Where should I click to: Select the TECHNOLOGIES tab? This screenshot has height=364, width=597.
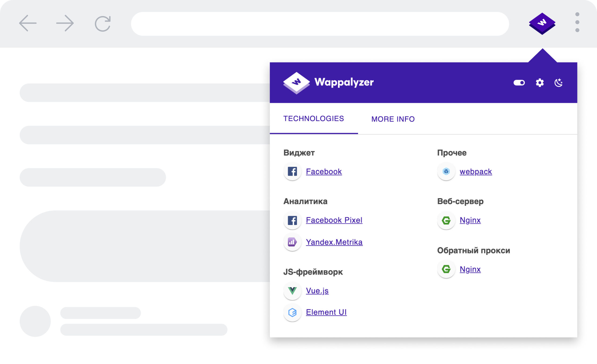pos(314,119)
